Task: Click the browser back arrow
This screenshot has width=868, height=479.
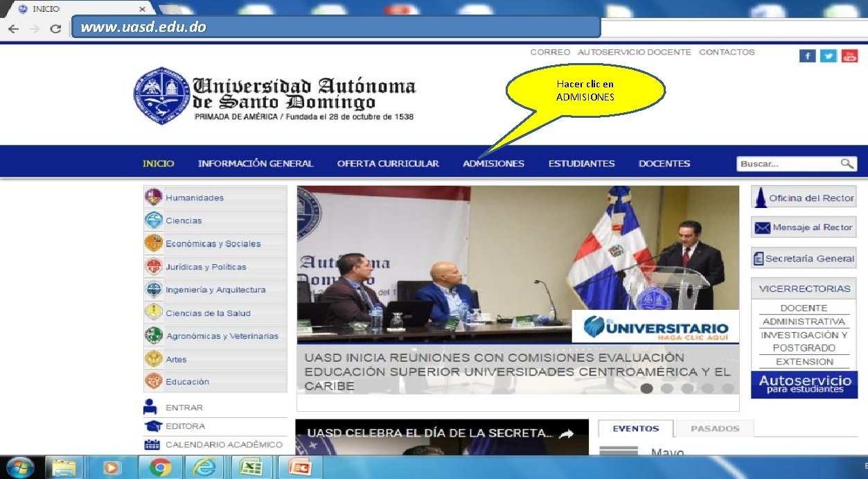Action: click(x=14, y=28)
